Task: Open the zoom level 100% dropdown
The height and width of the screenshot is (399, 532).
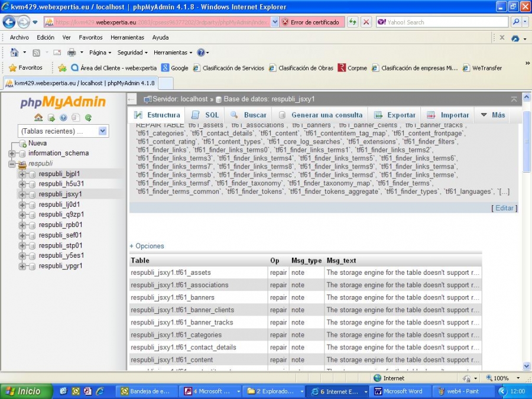Action: pyautogui.click(x=518, y=378)
